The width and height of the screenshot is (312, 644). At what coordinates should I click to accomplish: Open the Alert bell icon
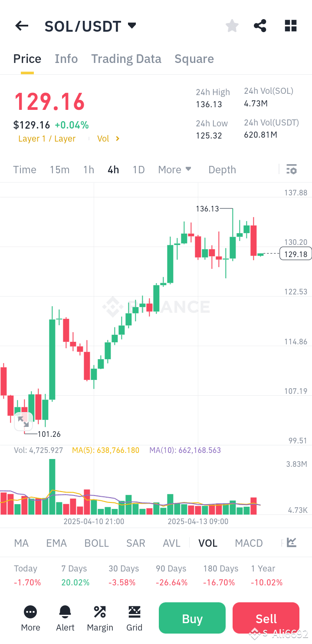tap(65, 618)
